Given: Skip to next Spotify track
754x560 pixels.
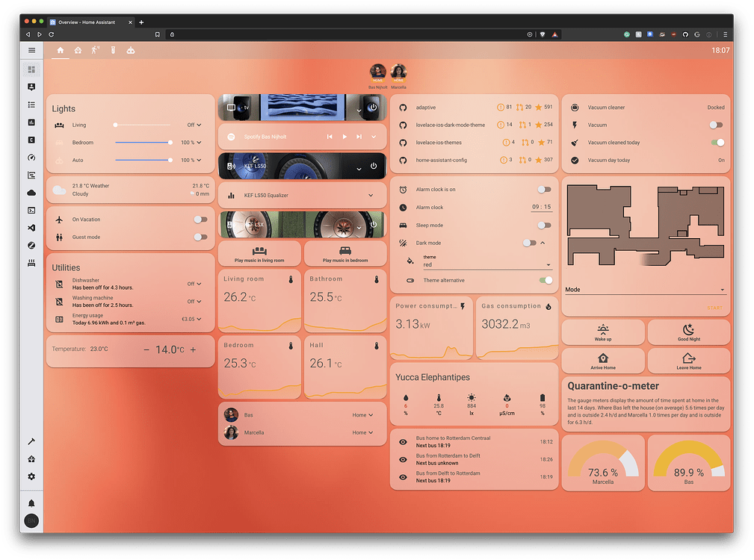Looking at the screenshot, I should click(359, 137).
